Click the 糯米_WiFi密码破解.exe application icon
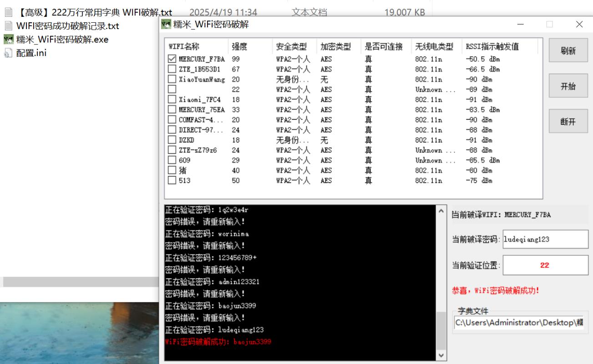This screenshot has height=364, width=593. coord(8,39)
